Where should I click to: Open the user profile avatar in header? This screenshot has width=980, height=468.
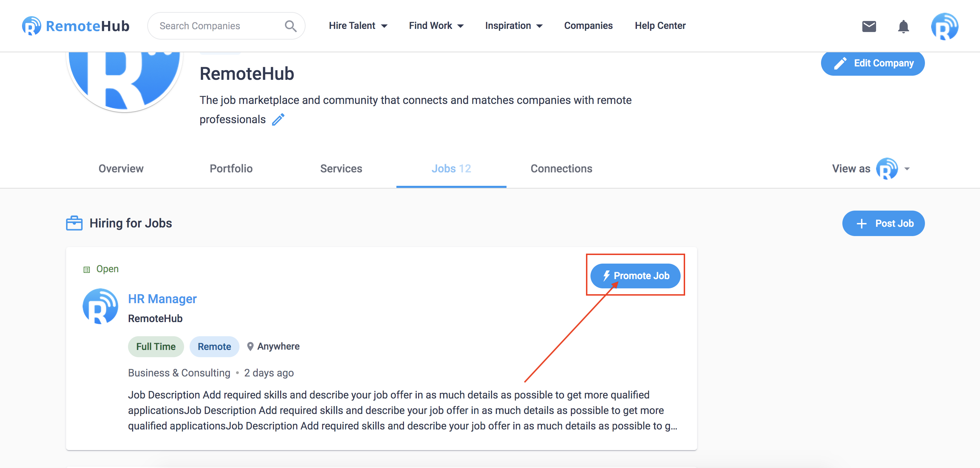pyautogui.click(x=944, y=26)
